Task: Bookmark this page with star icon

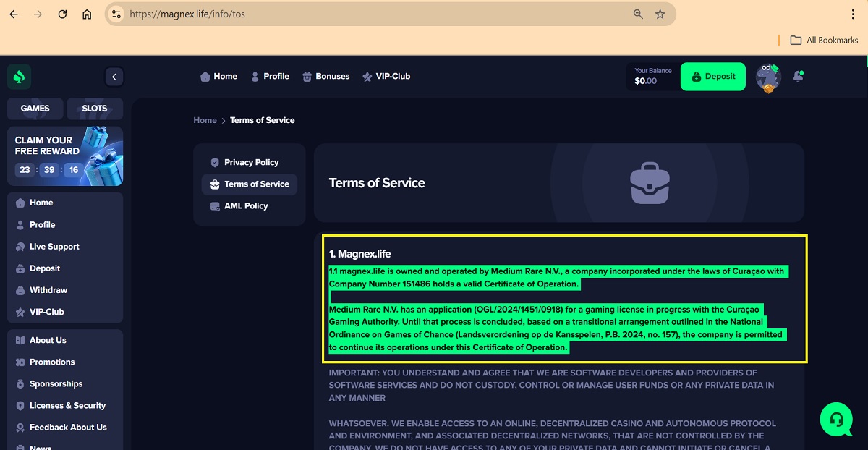Action: [x=660, y=14]
